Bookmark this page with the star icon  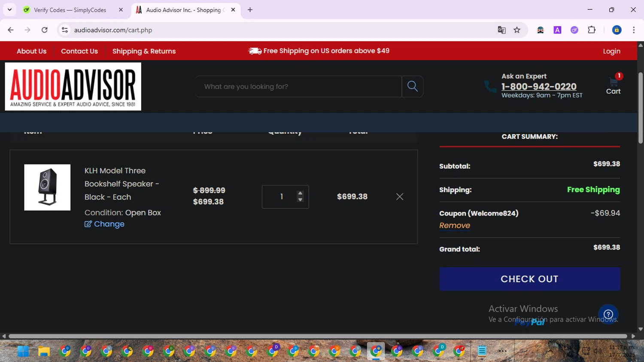(x=517, y=30)
